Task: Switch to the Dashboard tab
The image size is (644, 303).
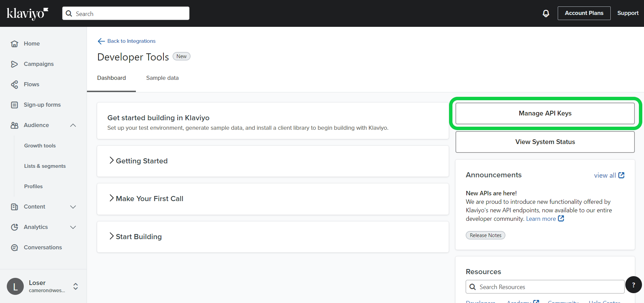Action: (111, 78)
